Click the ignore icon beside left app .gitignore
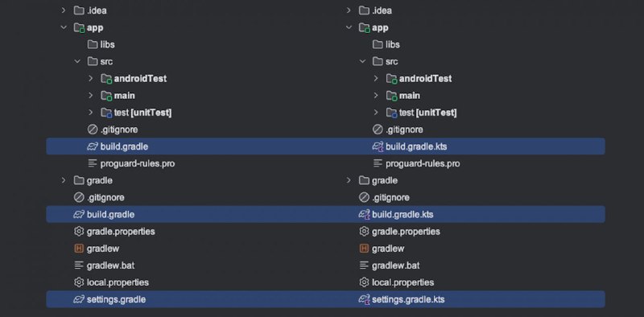Viewport: 644px width, 317px height. 93,130
